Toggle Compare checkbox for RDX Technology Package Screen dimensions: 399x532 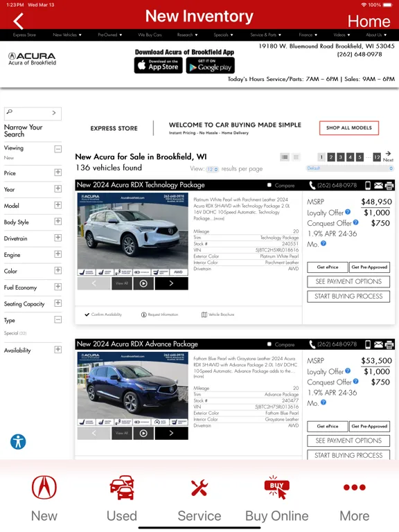tap(269, 185)
